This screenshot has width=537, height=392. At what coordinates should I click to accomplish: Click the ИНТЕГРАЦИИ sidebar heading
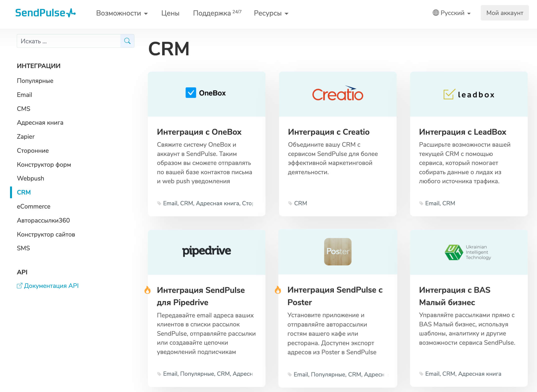click(39, 66)
